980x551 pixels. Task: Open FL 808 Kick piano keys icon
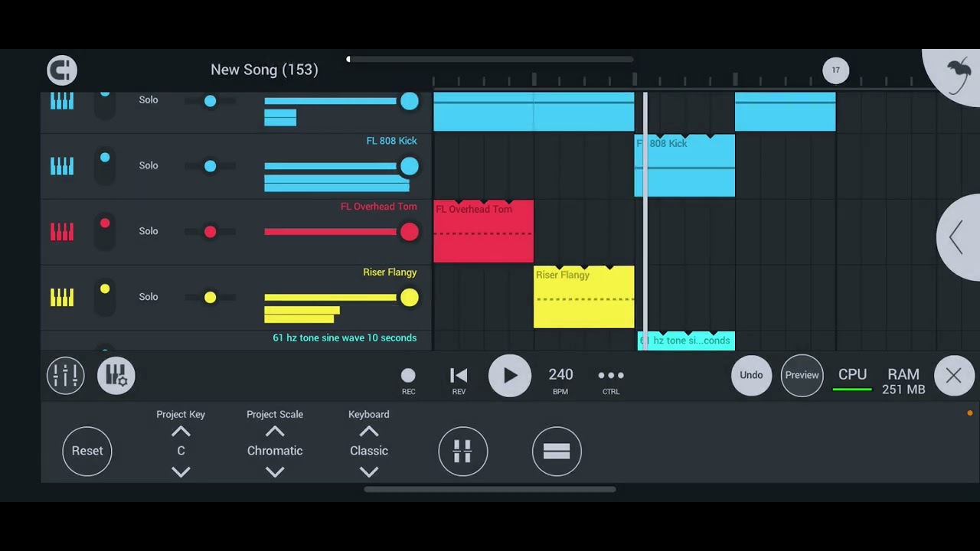point(62,166)
